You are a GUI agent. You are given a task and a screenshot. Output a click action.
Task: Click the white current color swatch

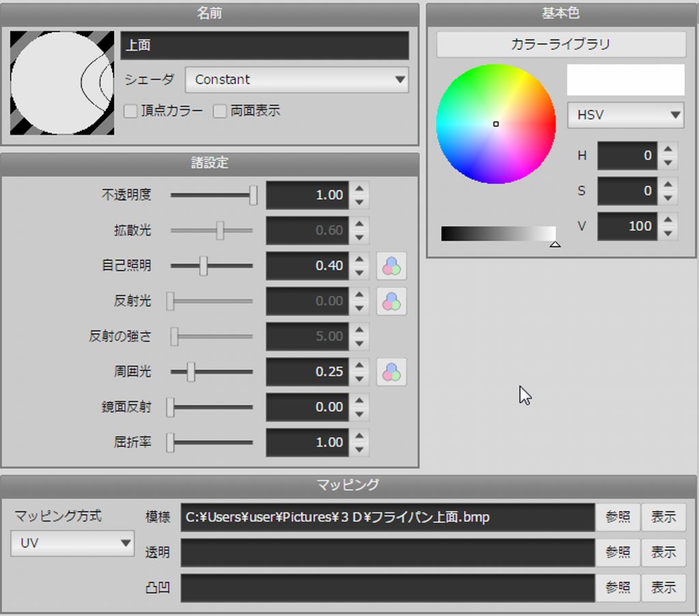pyautogui.click(x=625, y=80)
